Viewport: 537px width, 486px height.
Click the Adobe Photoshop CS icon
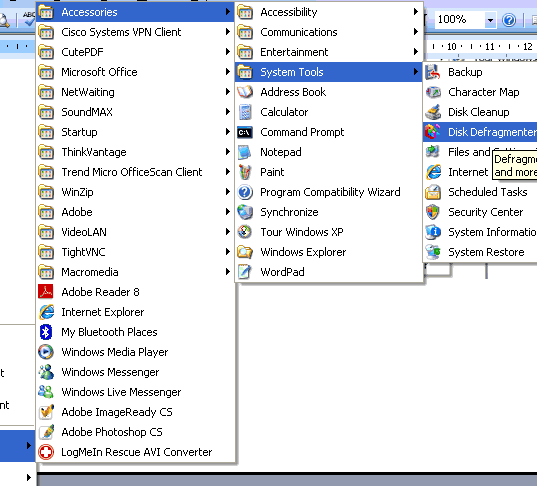tap(46, 432)
